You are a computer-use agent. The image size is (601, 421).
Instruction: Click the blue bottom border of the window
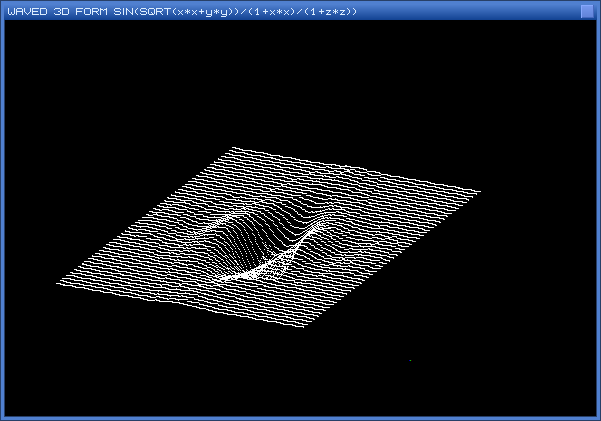tap(300, 418)
